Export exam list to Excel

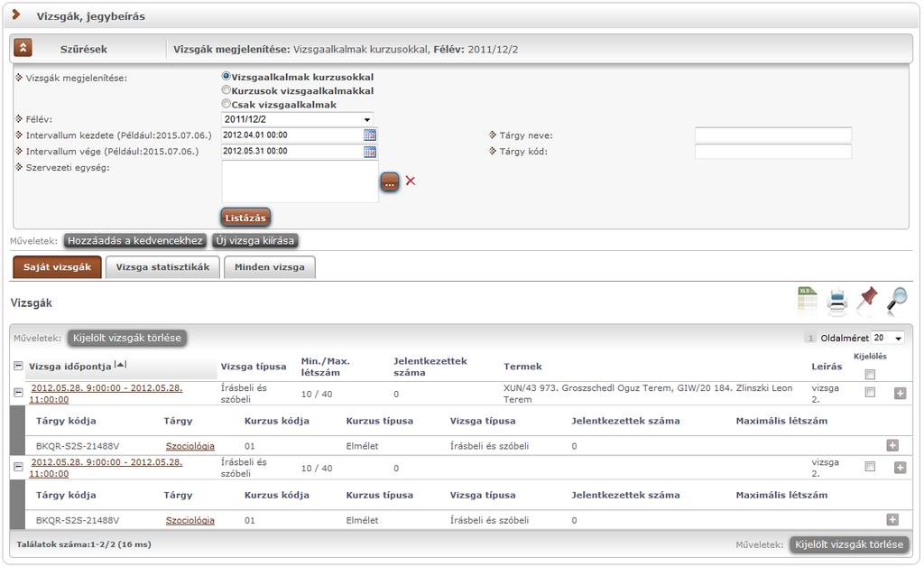(x=807, y=299)
